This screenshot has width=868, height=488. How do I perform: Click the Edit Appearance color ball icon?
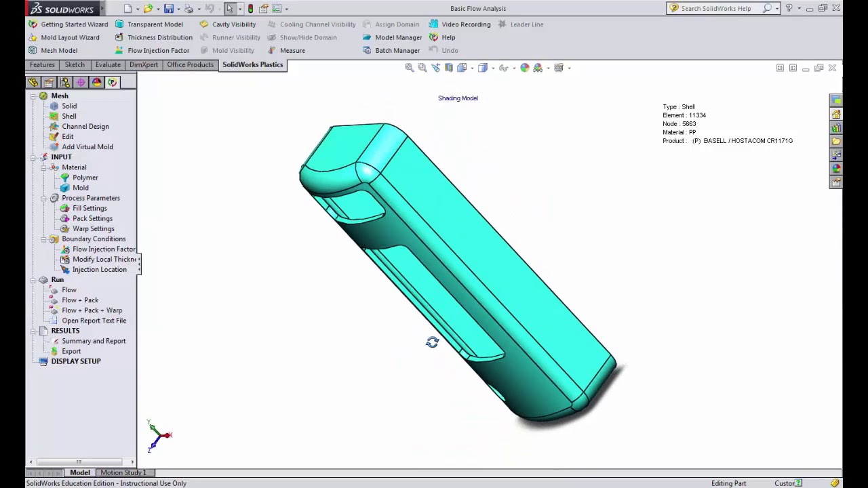[x=524, y=68]
